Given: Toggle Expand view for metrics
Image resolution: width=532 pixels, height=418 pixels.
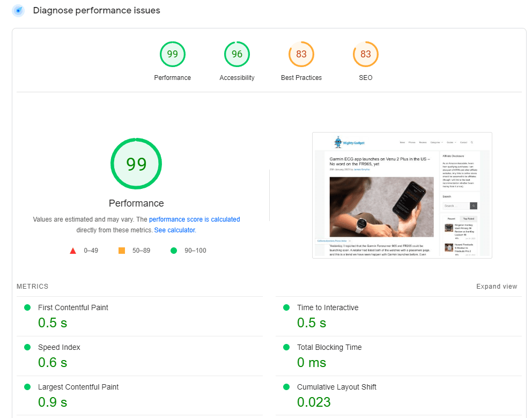Looking at the screenshot, I should click(x=497, y=287).
